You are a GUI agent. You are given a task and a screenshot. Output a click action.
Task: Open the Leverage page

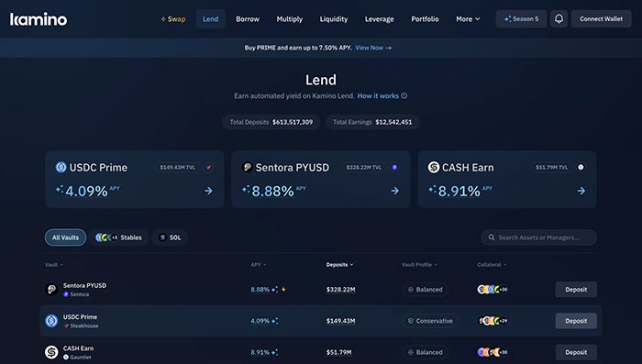pyautogui.click(x=379, y=19)
